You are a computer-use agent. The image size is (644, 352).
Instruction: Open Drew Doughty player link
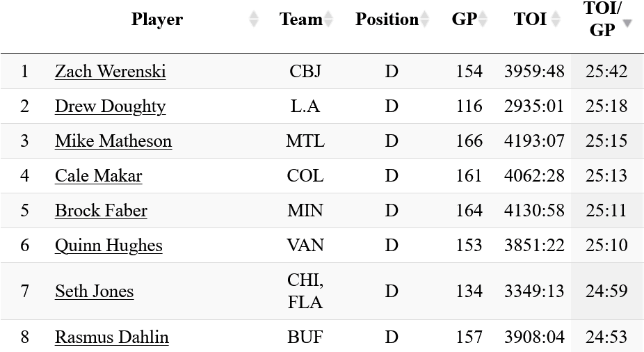(111, 106)
